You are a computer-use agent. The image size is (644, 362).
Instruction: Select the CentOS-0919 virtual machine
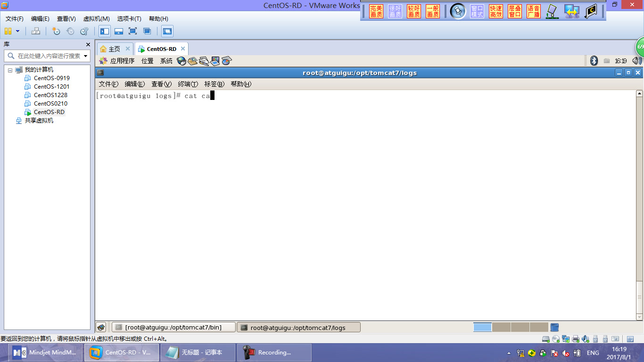pyautogui.click(x=51, y=78)
